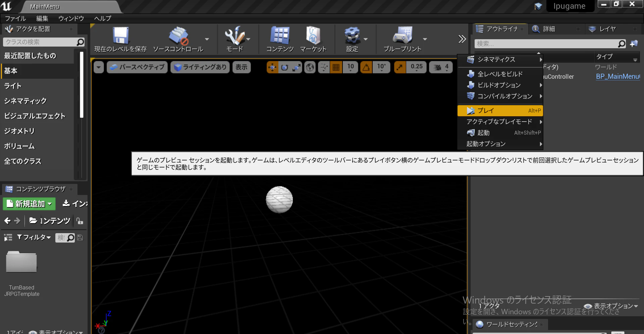Click the World Outliner search (検索) field

[550, 44]
